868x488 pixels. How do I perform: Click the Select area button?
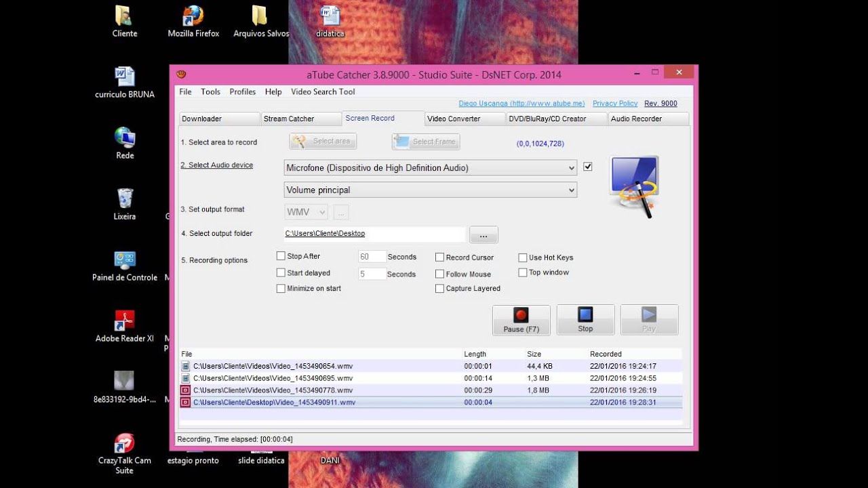click(323, 141)
